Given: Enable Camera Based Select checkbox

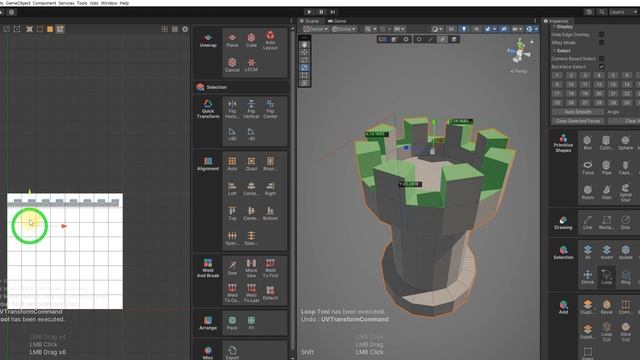Looking at the screenshot, I should [x=602, y=59].
